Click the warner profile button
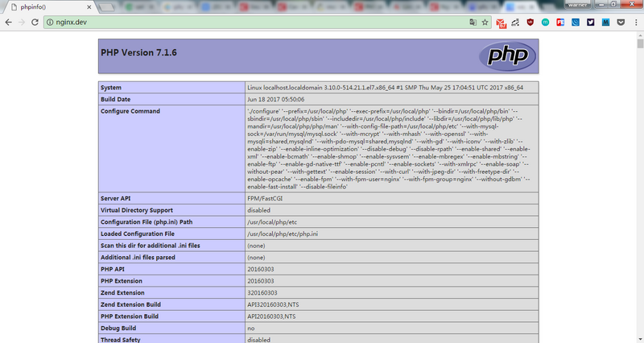 (577, 5)
